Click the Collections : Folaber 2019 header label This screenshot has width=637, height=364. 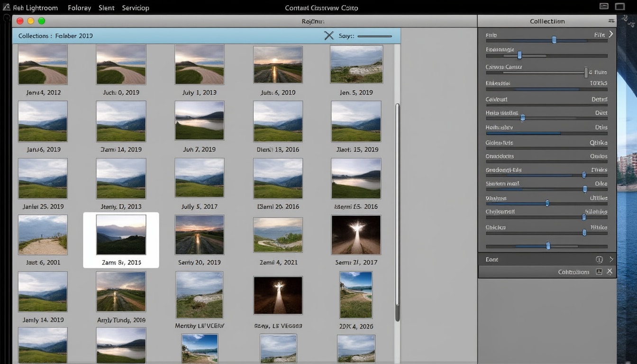point(55,36)
